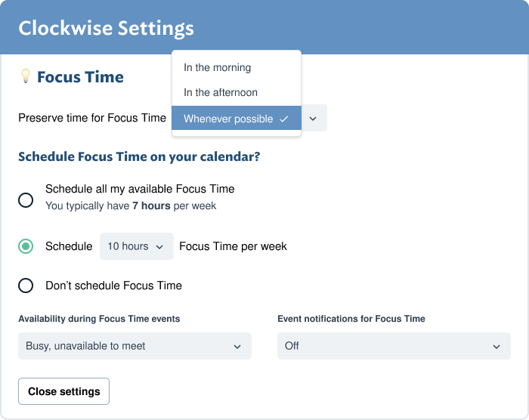Select 'Schedule all my available Focus Time' radio
The width and height of the screenshot is (529, 420).
click(x=26, y=200)
